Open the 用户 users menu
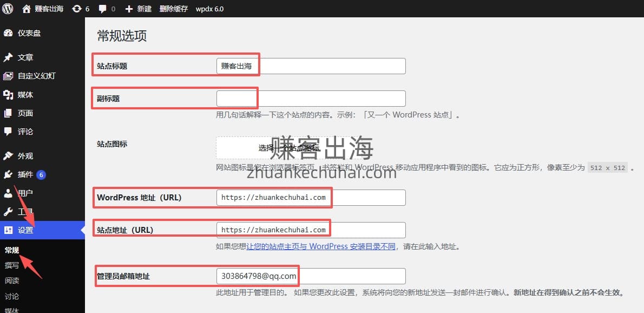 tap(25, 193)
